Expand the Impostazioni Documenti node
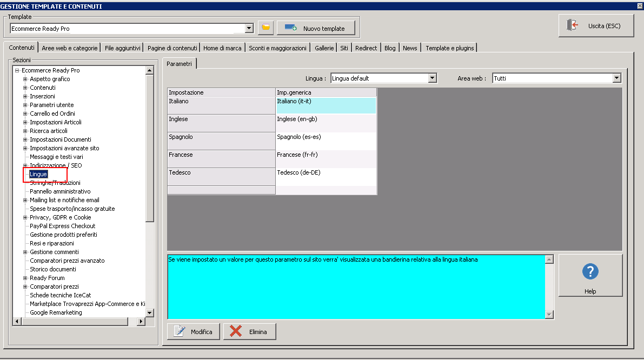The width and height of the screenshot is (644, 360). pos(25,139)
